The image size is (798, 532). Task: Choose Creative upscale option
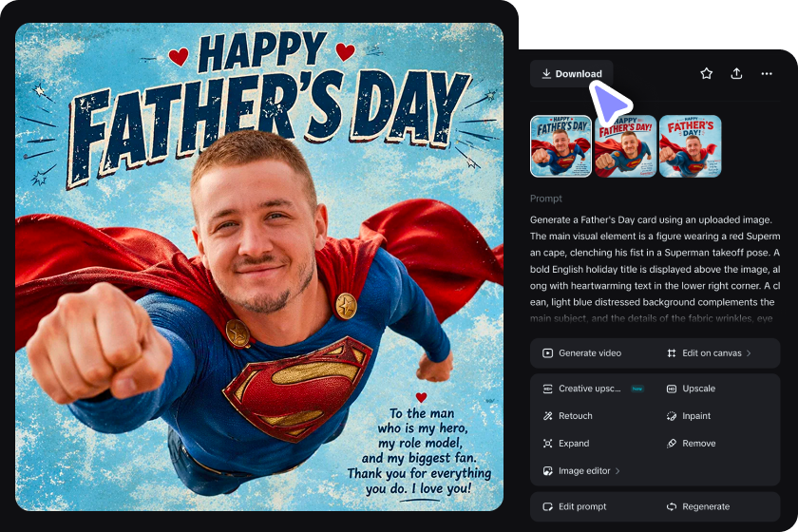(581, 389)
